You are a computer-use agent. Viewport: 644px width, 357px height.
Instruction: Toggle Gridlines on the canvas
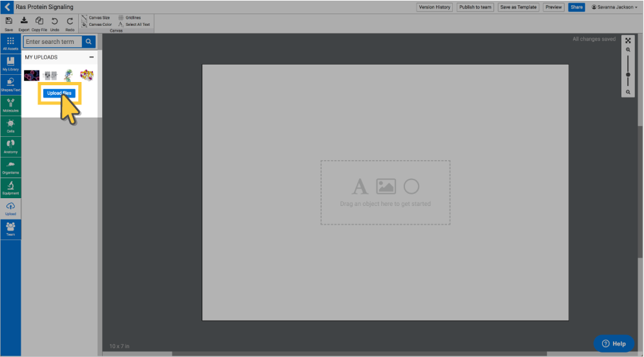click(x=129, y=17)
